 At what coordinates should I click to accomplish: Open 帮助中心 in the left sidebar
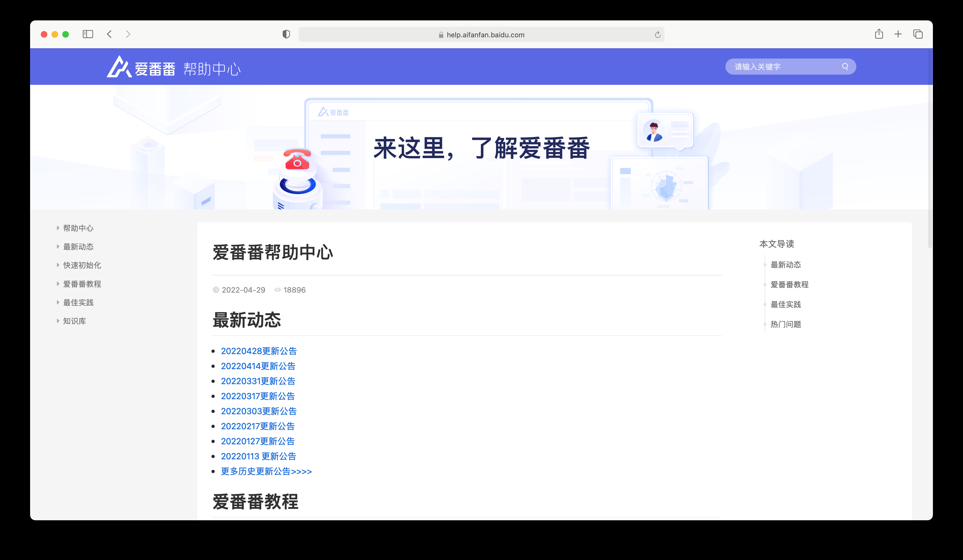(x=78, y=228)
